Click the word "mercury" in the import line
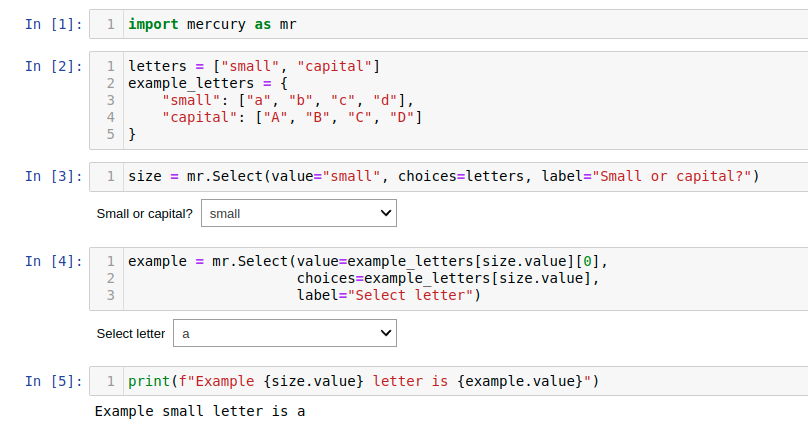The width and height of the screenshot is (808, 429). (x=214, y=24)
